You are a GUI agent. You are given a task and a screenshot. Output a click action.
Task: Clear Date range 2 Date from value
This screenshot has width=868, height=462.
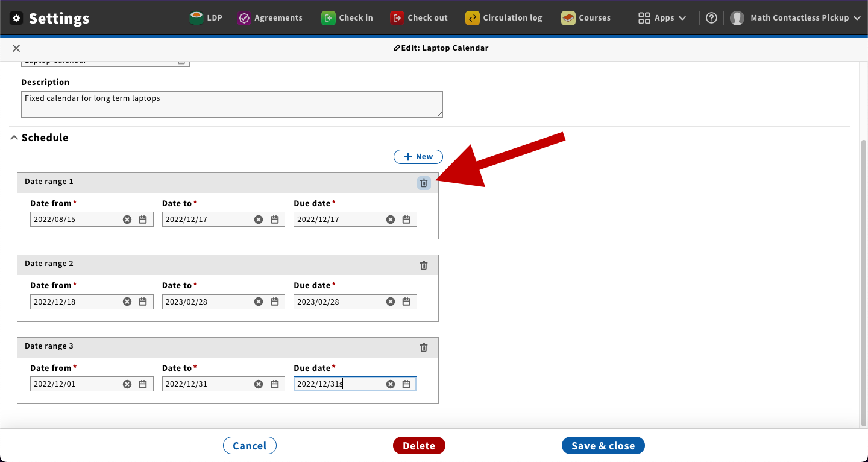point(127,302)
